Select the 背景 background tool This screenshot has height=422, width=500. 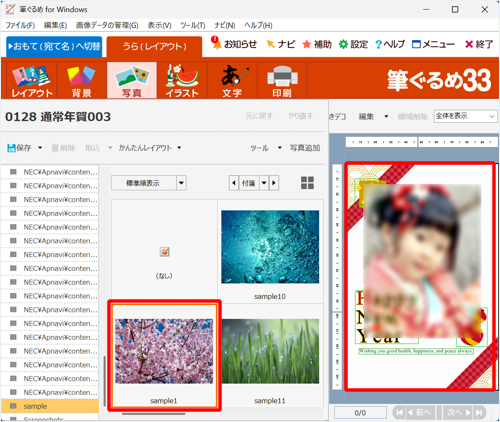tap(81, 80)
